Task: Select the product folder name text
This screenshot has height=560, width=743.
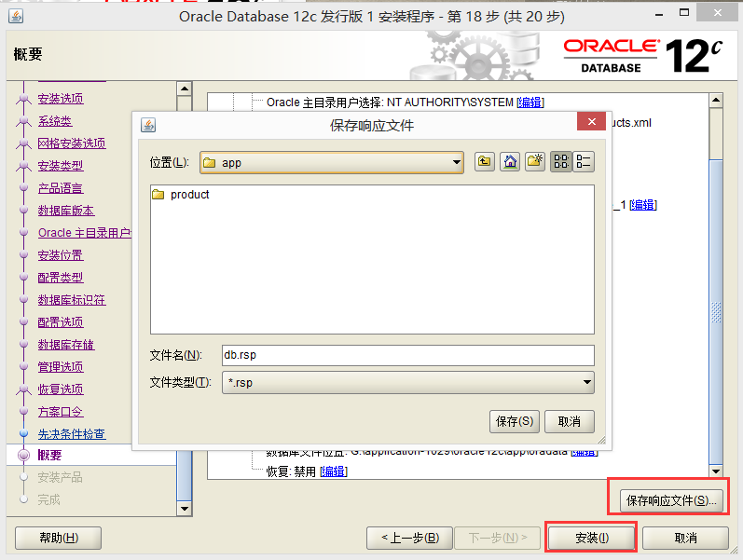Action: pos(189,195)
